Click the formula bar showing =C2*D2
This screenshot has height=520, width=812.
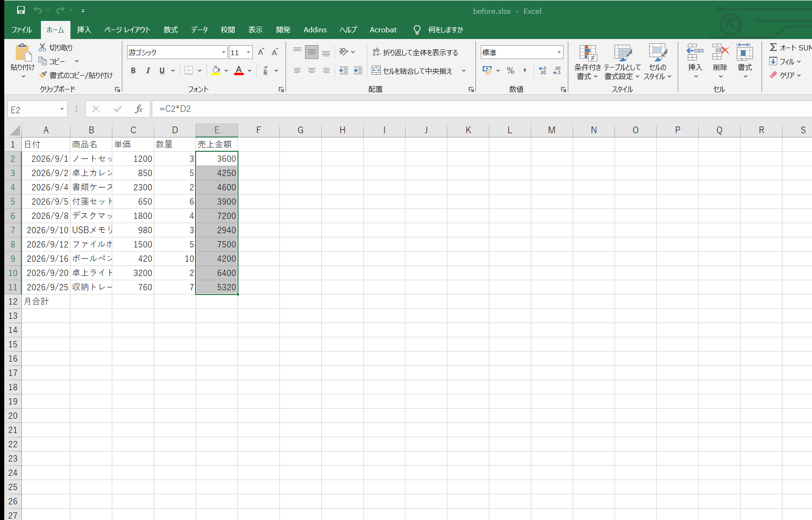[482, 109]
